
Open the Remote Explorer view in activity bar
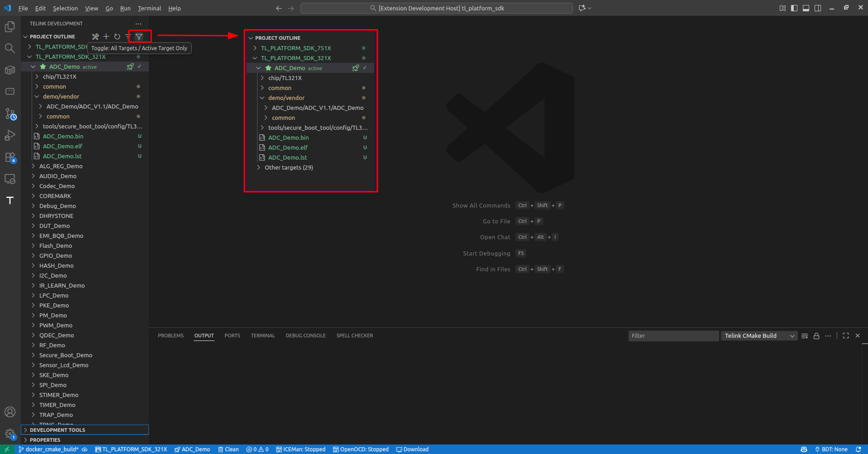(x=10, y=179)
